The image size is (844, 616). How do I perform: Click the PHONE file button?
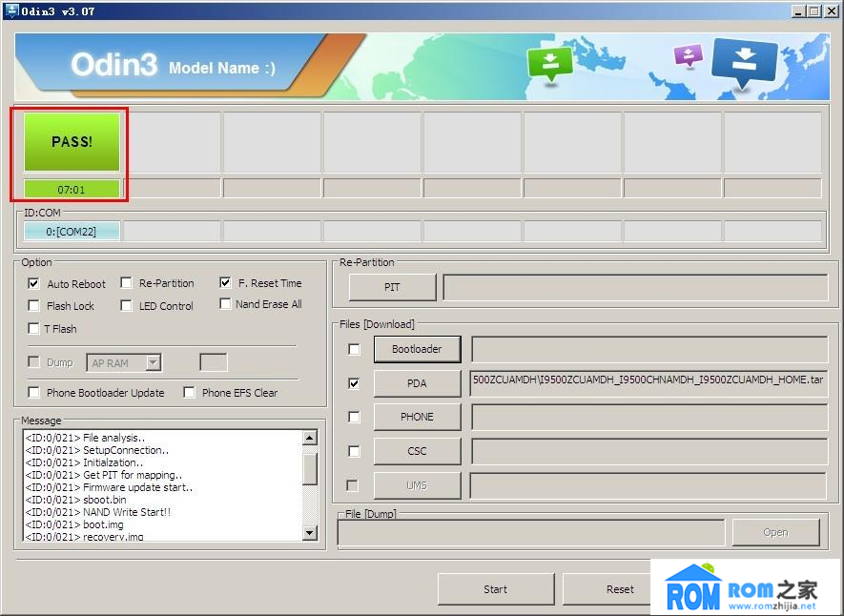pyautogui.click(x=417, y=417)
